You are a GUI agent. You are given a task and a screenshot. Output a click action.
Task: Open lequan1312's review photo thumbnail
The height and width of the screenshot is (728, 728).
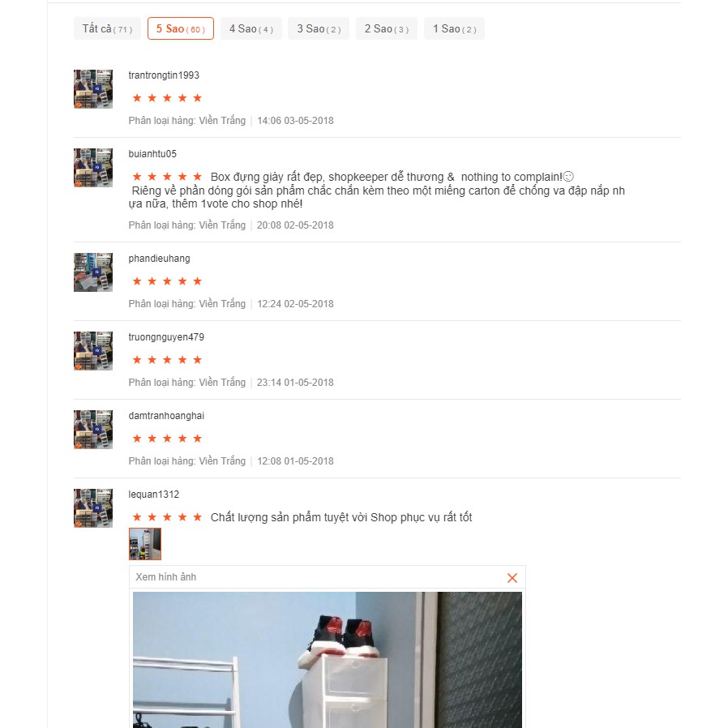(x=145, y=544)
